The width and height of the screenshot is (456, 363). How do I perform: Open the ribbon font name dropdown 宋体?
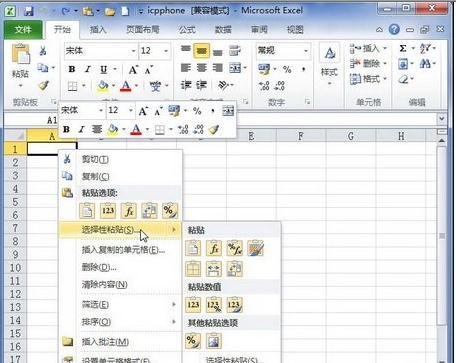click(x=134, y=51)
